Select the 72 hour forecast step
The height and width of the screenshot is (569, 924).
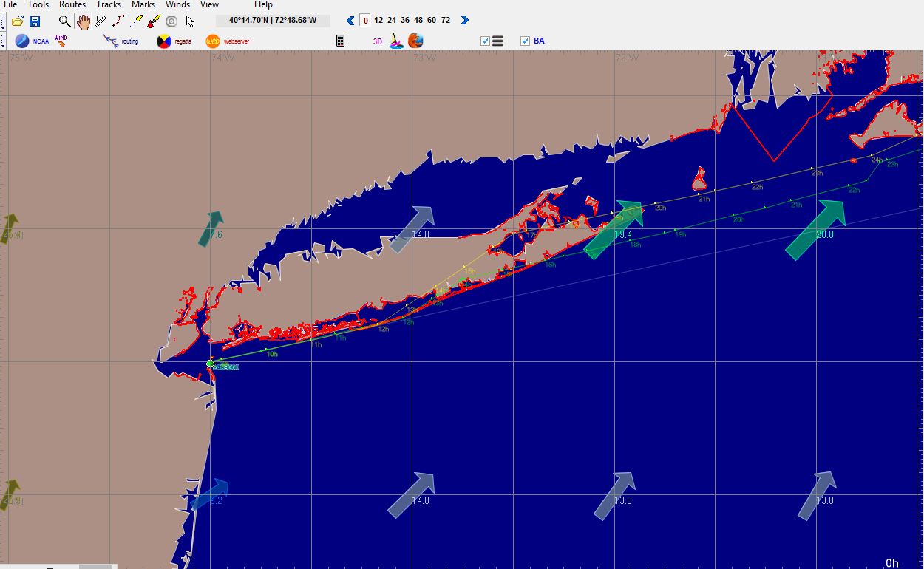[x=446, y=21]
